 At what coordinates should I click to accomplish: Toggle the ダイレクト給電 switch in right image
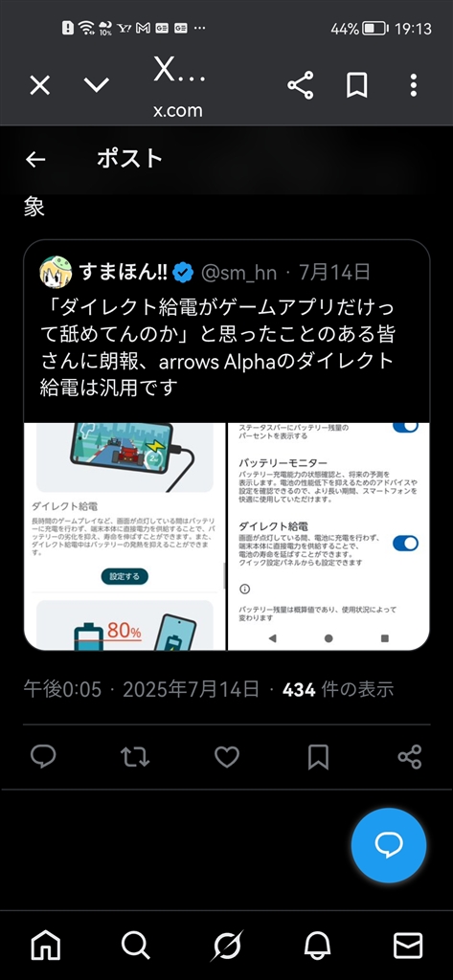coord(405,544)
